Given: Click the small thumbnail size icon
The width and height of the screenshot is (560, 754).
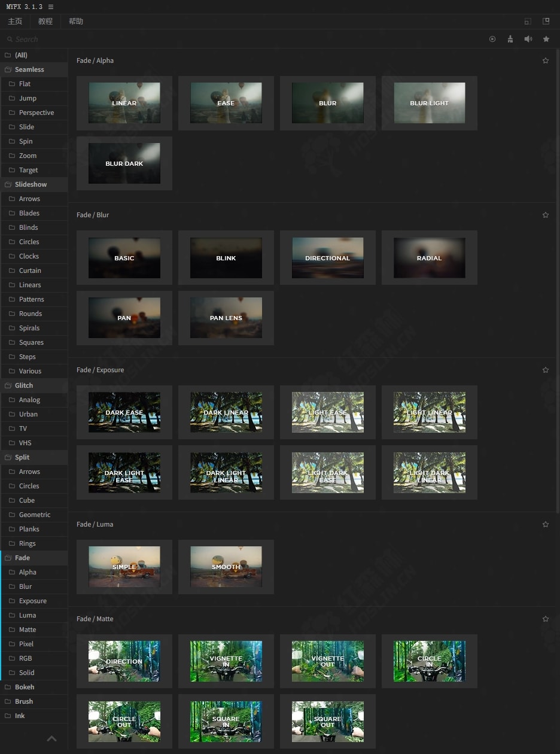Looking at the screenshot, I should (x=528, y=22).
